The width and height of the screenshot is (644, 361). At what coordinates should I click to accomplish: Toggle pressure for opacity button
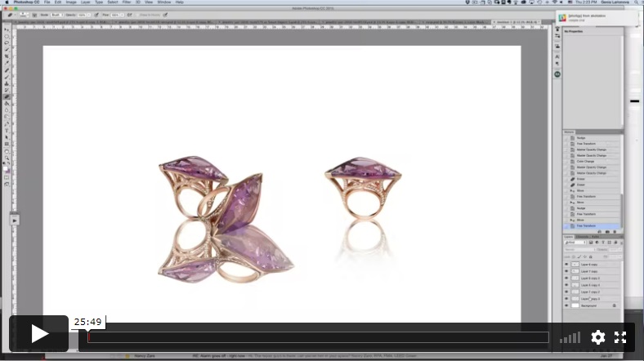coord(96,15)
